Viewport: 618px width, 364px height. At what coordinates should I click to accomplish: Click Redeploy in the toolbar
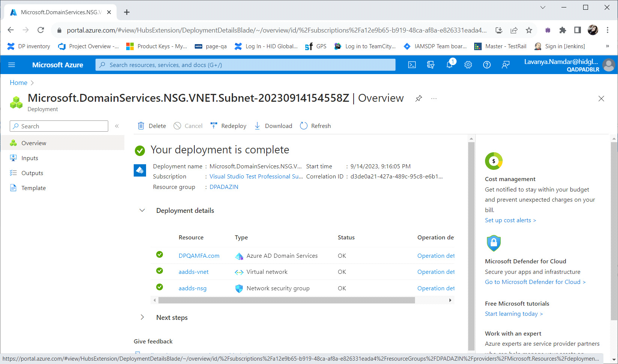[x=228, y=126]
